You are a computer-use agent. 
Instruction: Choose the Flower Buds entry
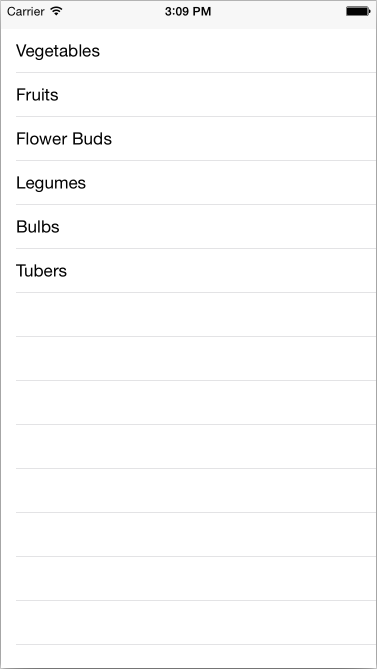tap(188, 139)
